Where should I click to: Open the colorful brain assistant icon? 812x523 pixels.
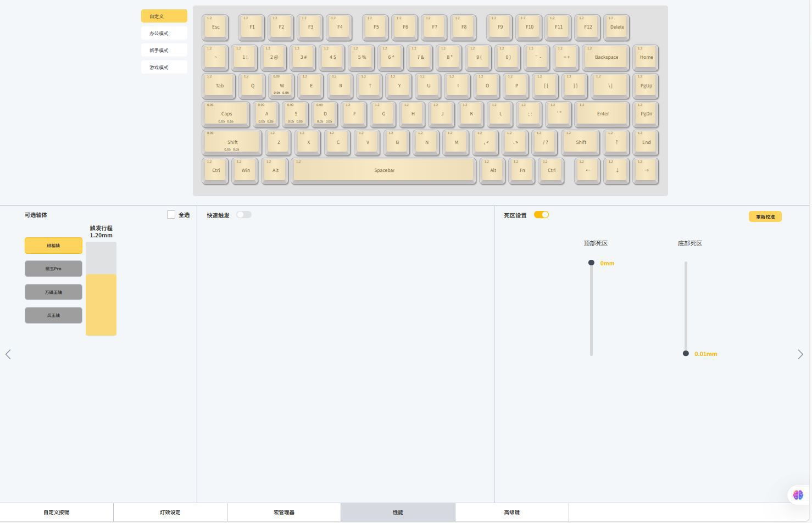pyautogui.click(x=798, y=495)
